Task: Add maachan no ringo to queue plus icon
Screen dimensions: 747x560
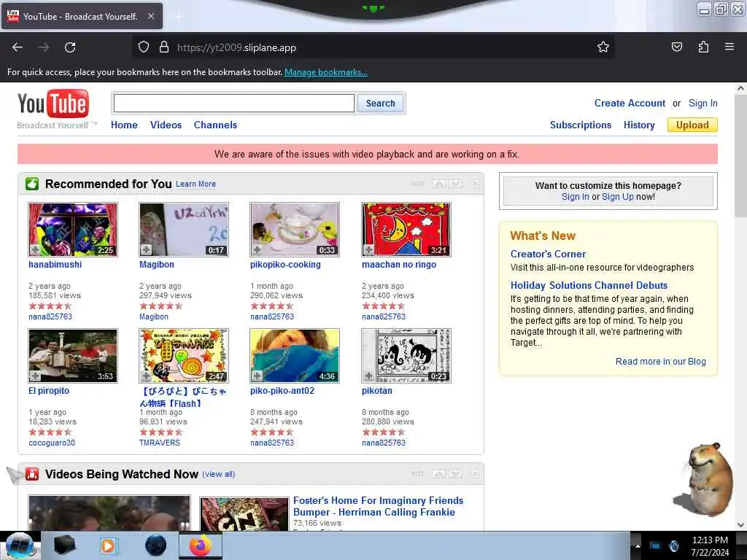Action: coord(368,249)
